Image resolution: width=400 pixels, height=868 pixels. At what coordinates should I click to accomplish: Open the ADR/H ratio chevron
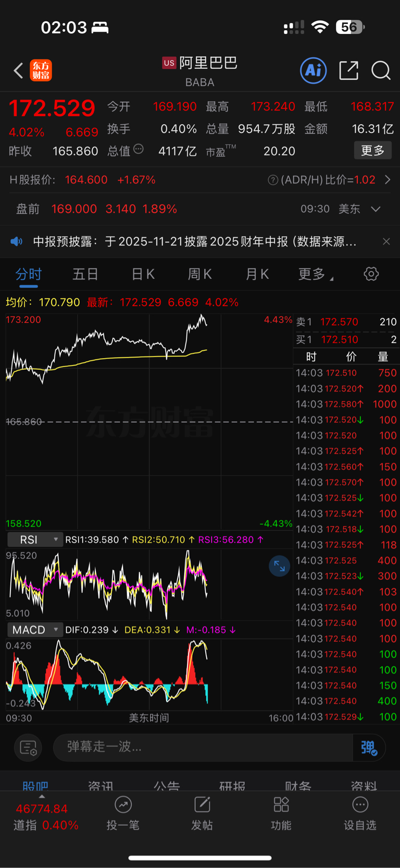(x=387, y=180)
